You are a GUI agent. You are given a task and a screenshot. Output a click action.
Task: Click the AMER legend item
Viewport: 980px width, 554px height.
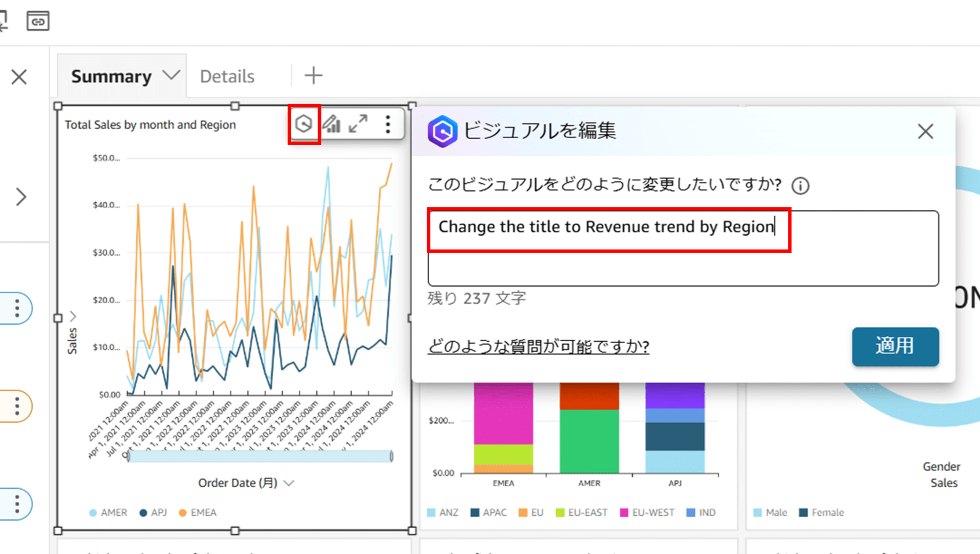pyautogui.click(x=108, y=512)
